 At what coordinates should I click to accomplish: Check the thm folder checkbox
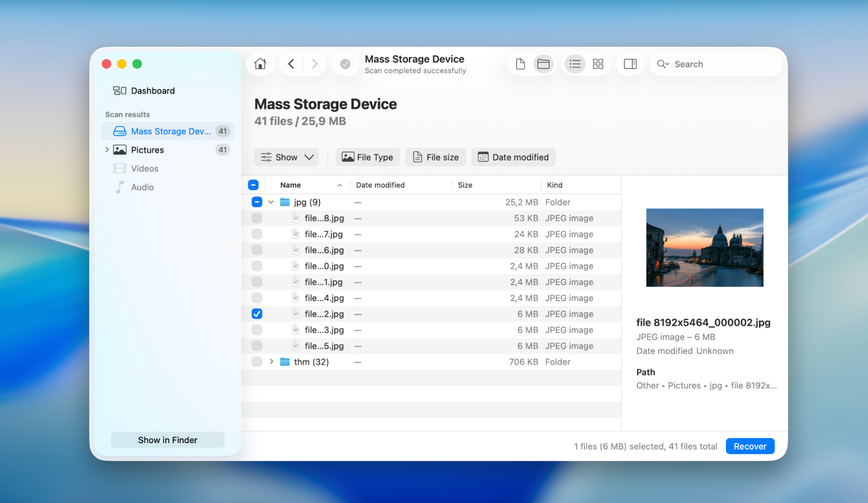257,362
